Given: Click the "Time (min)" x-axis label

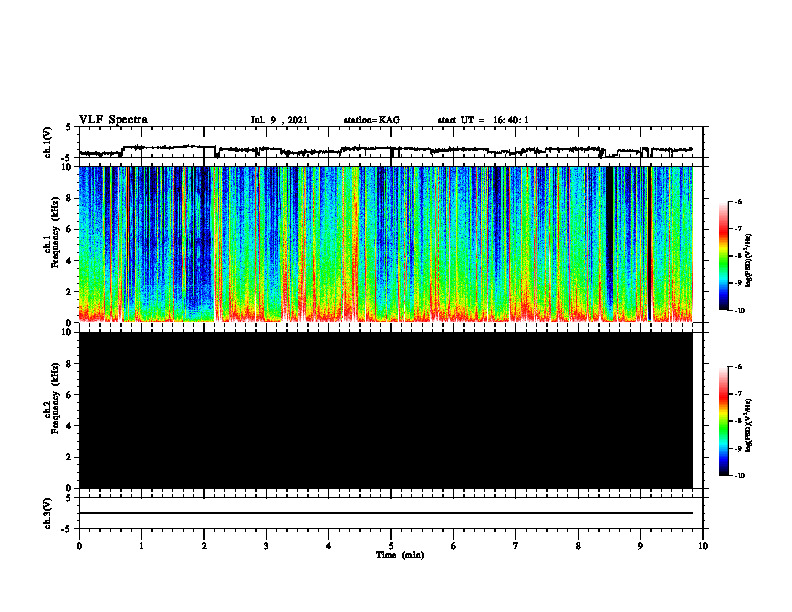Looking at the screenshot, I should [x=400, y=555].
